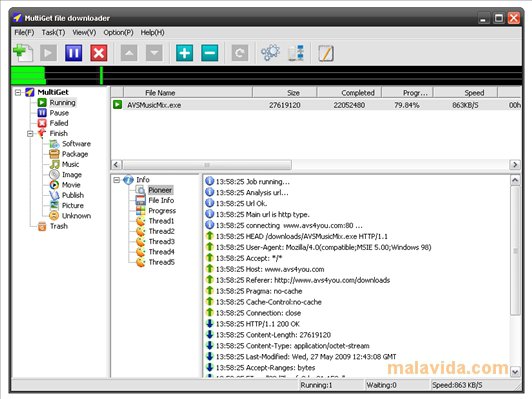Open the Picture category
This screenshot has width=532, height=399.
point(73,206)
